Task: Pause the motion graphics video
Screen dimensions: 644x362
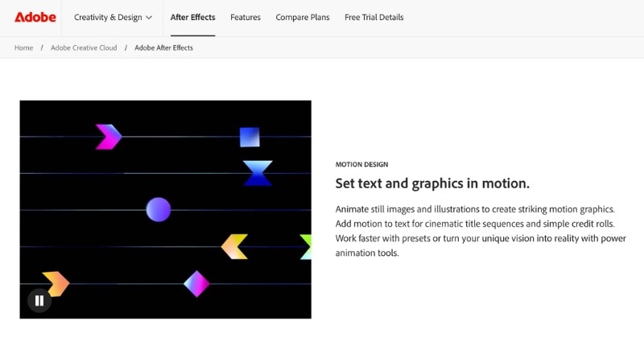Action: 39,300
